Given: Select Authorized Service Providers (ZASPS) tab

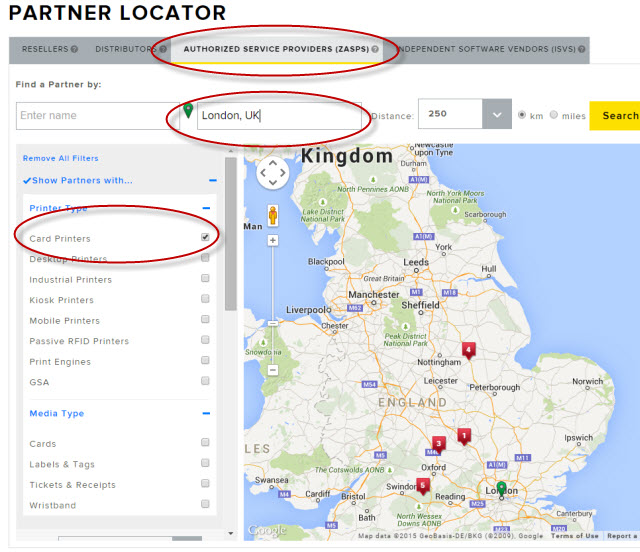Looking at the screenshot, I should click(276, 49).
